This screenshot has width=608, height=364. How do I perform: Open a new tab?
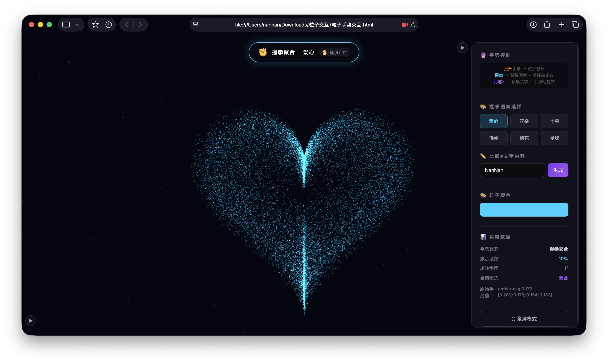coord(561,25)
